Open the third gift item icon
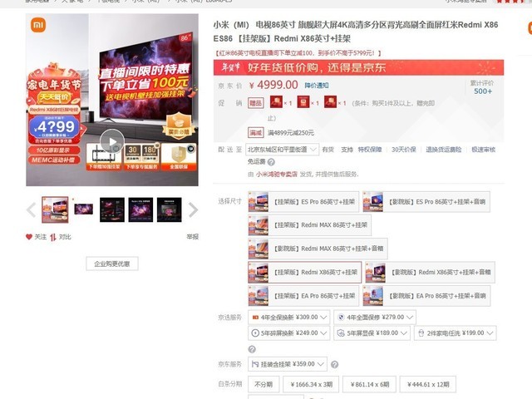The width and height of the screenshot is (532, 399). pyautogui.click(x=331, y=102)
